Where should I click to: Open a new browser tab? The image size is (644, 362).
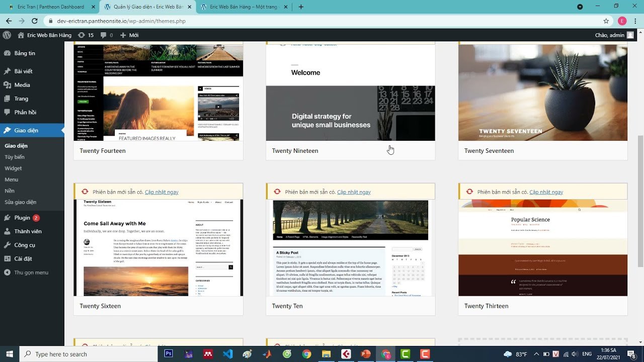click(x=301, y=7)
